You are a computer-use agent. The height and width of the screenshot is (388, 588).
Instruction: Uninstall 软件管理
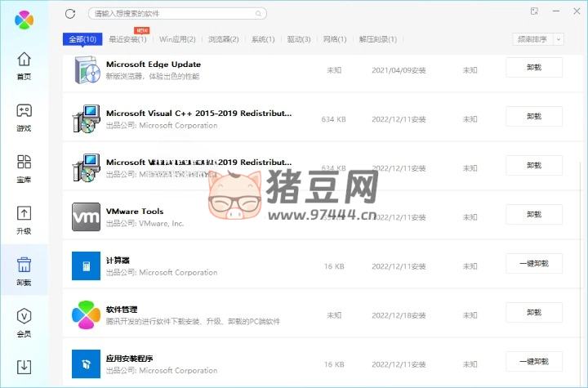534,313
